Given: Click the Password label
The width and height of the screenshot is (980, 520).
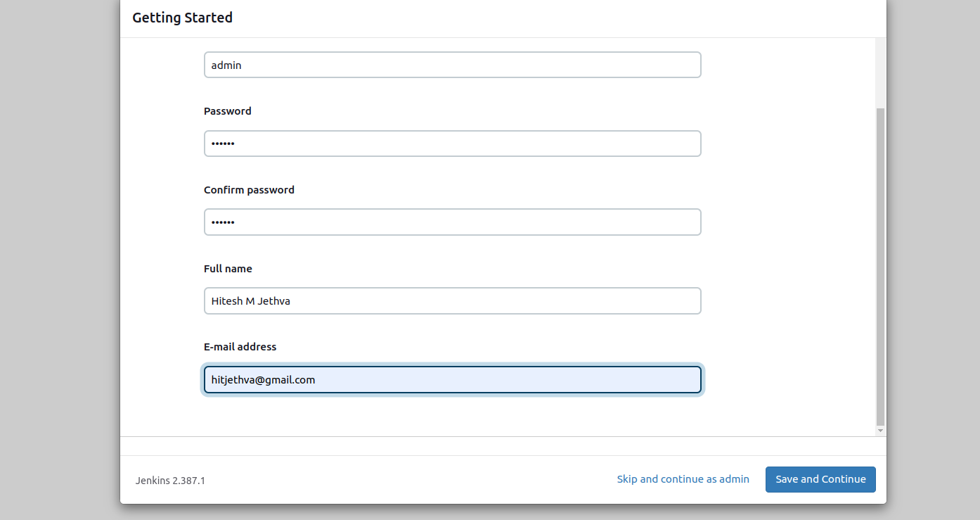Looking at the screenshot, I should tap(227, 111).
